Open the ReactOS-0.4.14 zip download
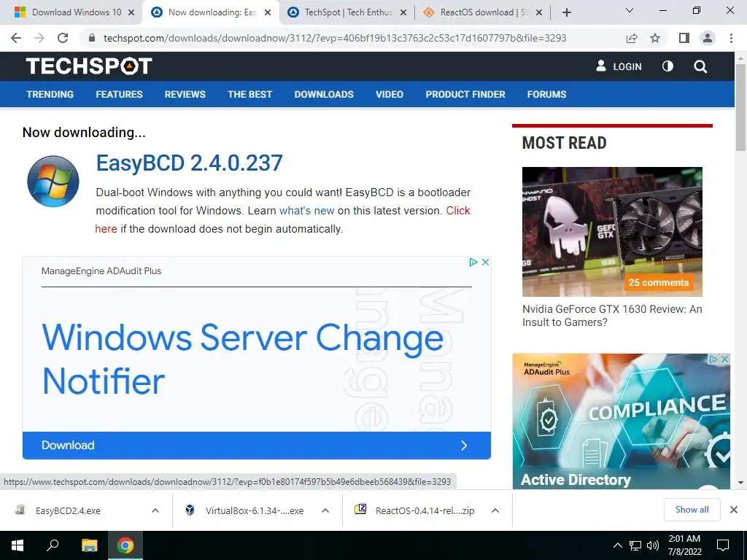Screen dimensions: 747x560 click(x=425, y=510)
